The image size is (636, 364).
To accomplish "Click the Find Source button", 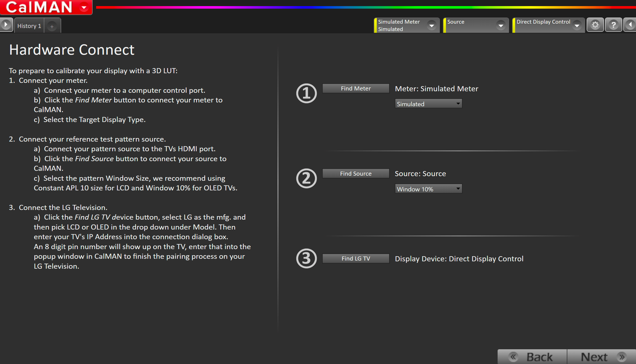I will pos(356,174).
